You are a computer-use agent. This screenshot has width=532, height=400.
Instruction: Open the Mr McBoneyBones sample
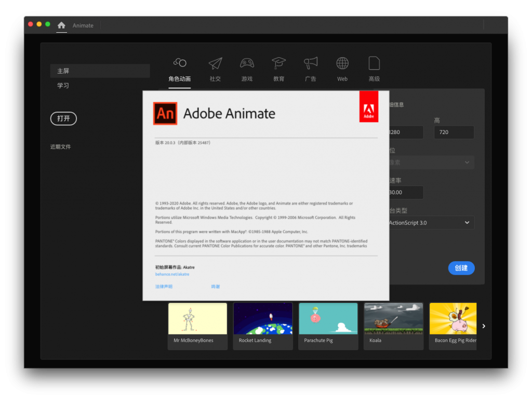click(x=197, y=326)
